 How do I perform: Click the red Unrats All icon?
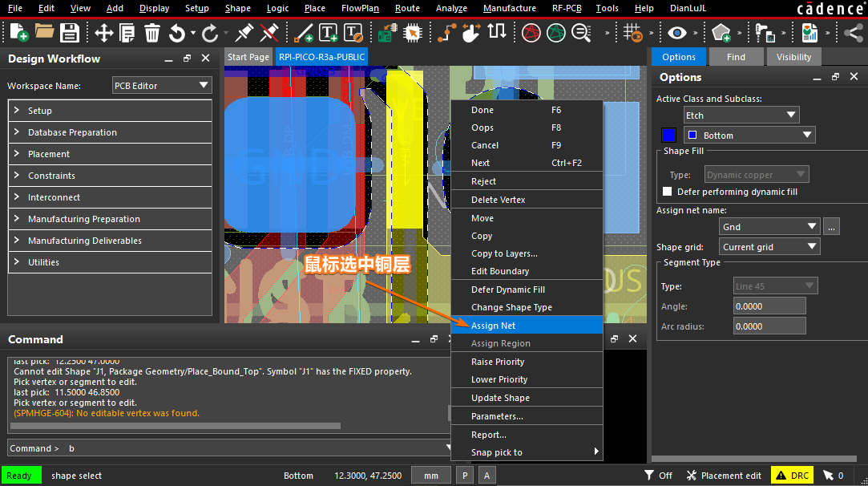[x=531, y=33]
